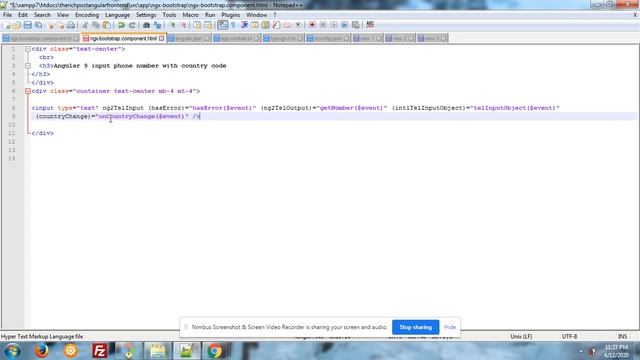Open the Document Map icon
The width and height of the screenshot is (640, 360).
(x=265, y=25)
